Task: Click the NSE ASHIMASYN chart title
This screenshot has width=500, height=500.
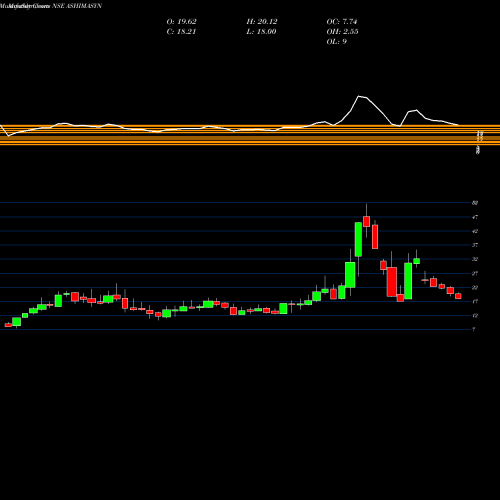Action: tap(77, 6)
